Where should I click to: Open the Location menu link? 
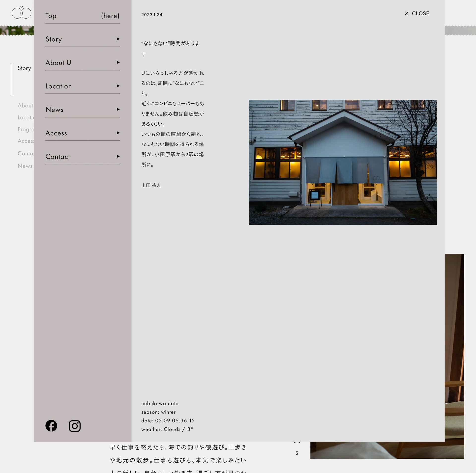(x=59, y=86)
